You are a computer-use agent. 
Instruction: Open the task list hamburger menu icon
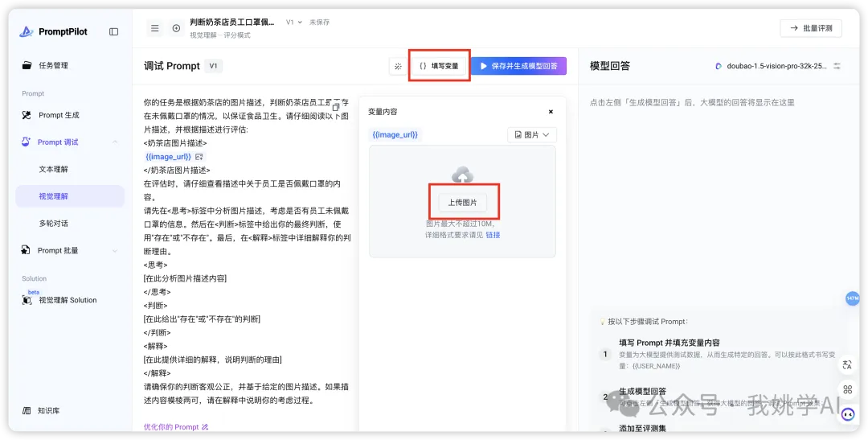[155, 28]
